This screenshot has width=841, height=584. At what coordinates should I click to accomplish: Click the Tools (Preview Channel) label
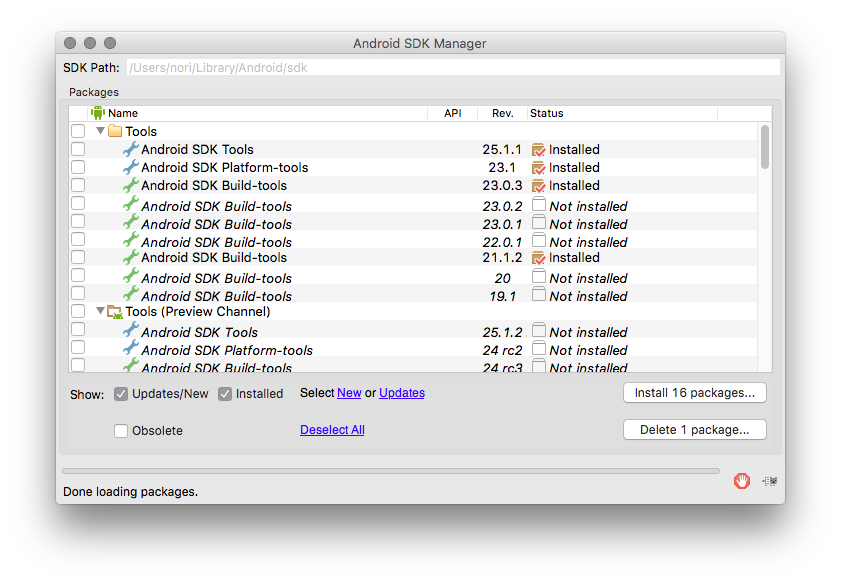click(198, 312)
